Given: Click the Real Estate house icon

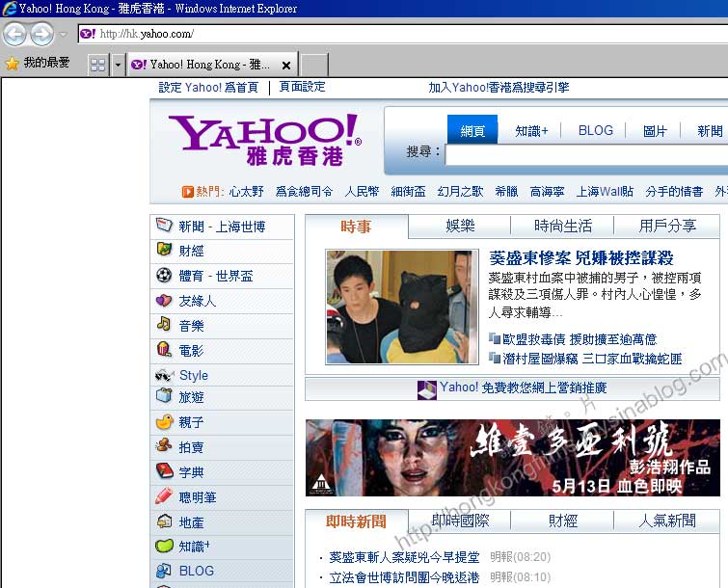Looking at the screenshot, I should (164, 521).
